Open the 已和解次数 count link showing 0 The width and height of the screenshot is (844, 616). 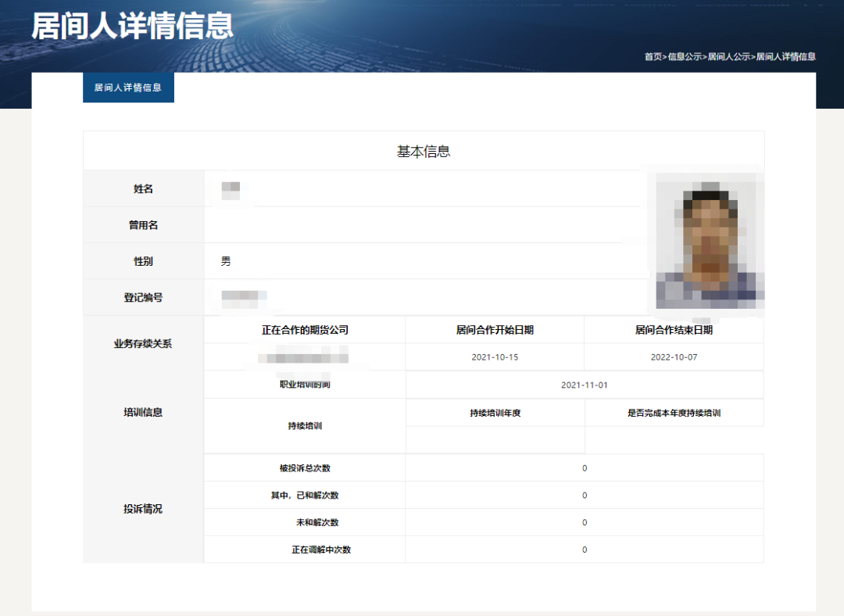(x=584, y=495)
